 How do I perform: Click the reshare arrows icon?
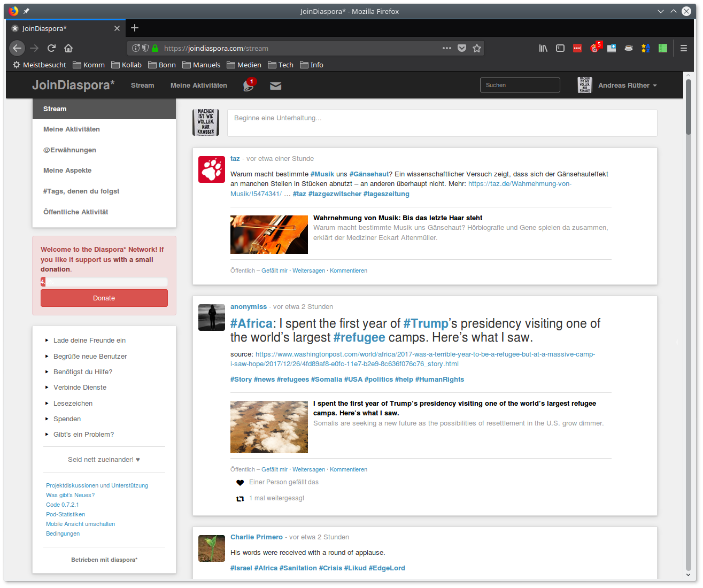[x=240, y=499]
